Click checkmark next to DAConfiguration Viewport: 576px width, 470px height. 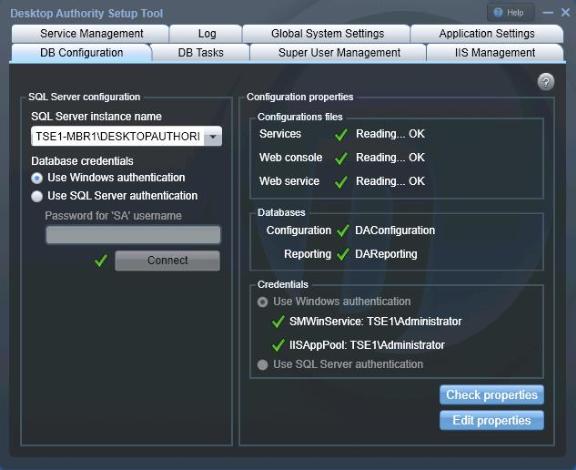click(343, 231)
